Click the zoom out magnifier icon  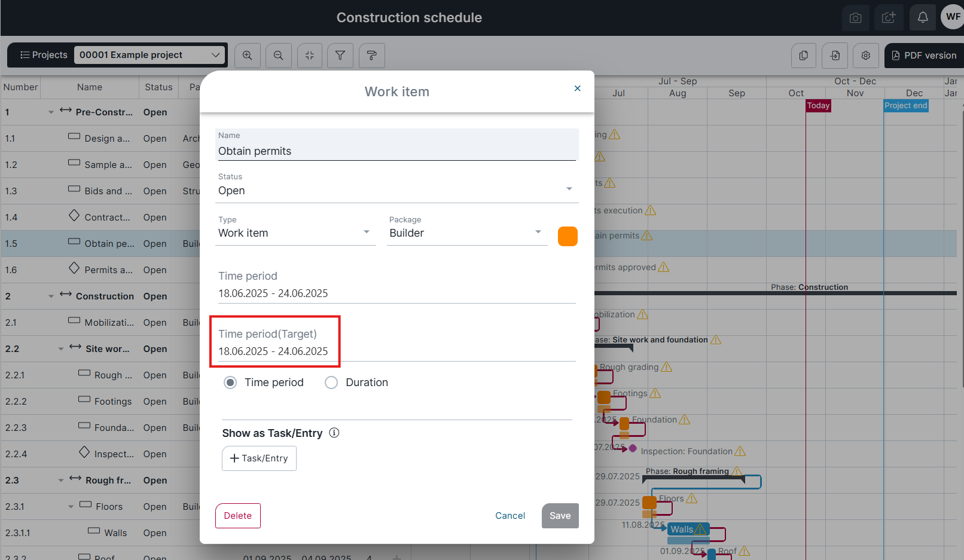[x=279, y=56]
